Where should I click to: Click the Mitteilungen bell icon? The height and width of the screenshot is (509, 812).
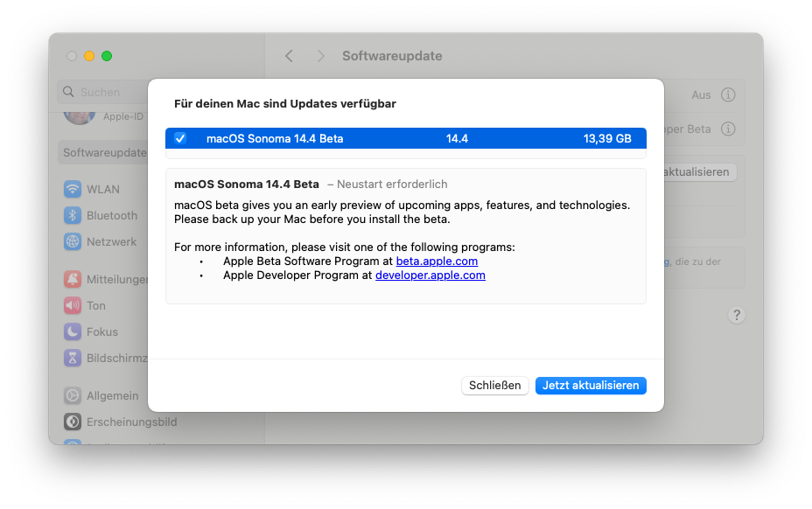(73, 280)
